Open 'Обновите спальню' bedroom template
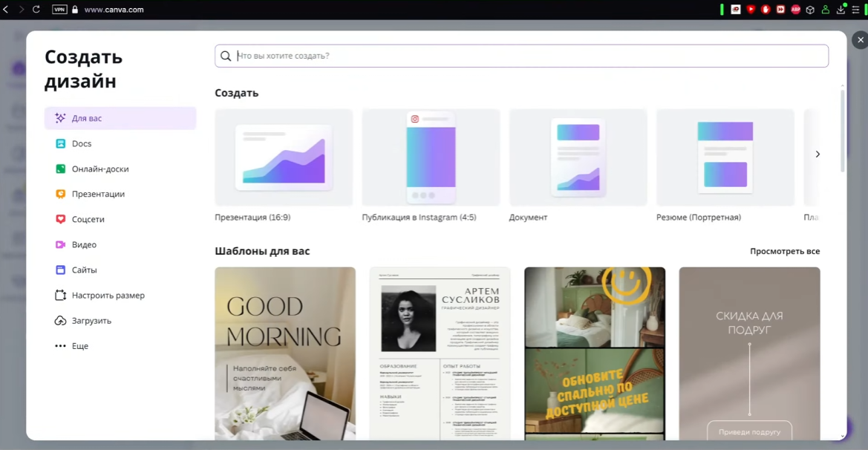This screenshot has height=450, width=868. 595,353
